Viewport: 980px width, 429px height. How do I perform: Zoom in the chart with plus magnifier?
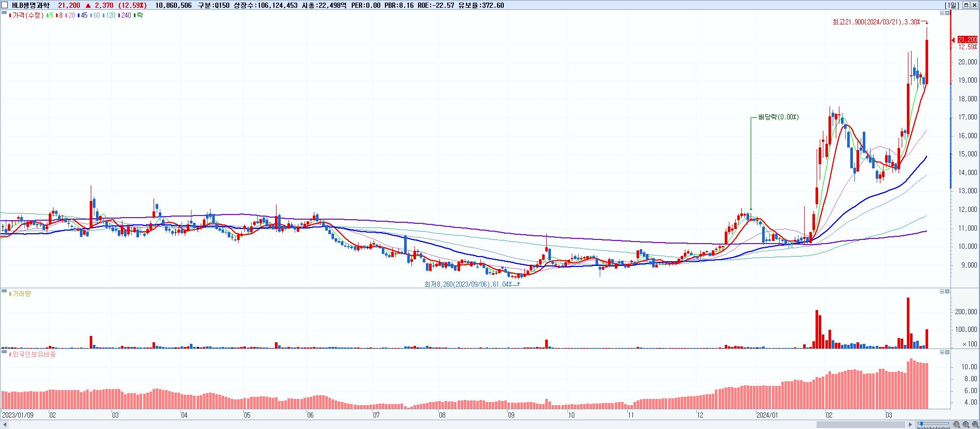click(x=966, y=425)
